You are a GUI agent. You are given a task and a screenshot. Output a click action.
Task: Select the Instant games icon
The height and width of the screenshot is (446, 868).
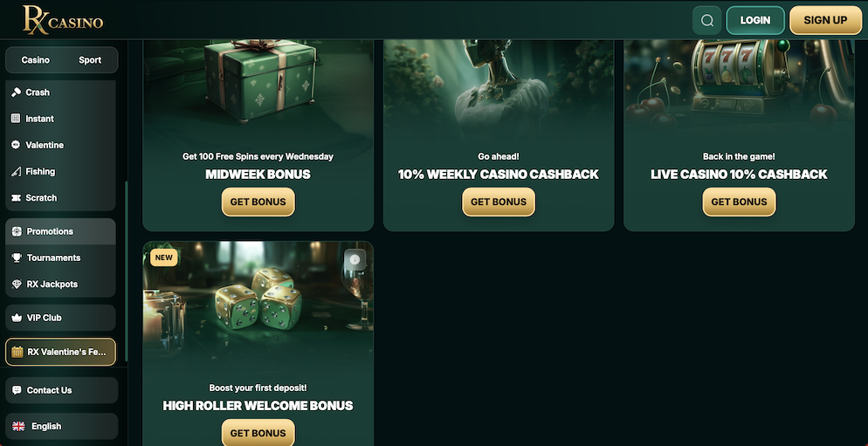(x=16, y=119)
